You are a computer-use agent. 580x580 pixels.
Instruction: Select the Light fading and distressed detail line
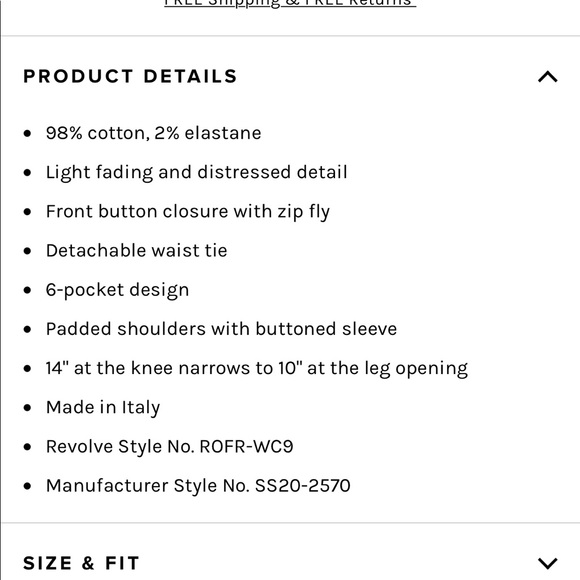click(x=196, y=172)
